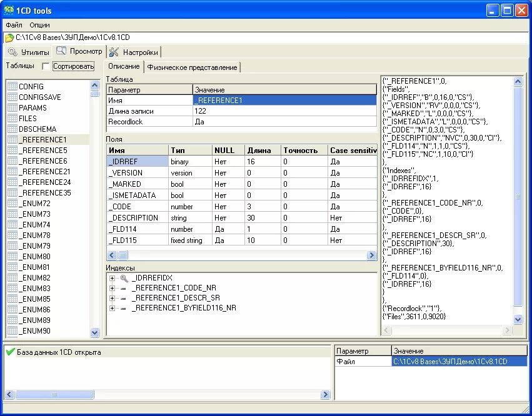Click the table icon next to CONFIG
Screen dimensions: 532x416
tap(13, 86)
